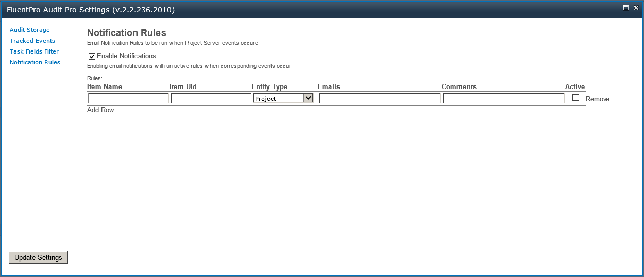644x277 pixels.
Task: Add a new rule with Add Row
Action: (100, 110)
